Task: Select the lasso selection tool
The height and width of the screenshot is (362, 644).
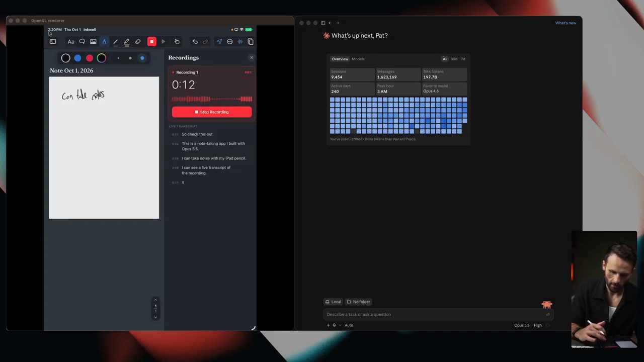Action: (82, 42)
